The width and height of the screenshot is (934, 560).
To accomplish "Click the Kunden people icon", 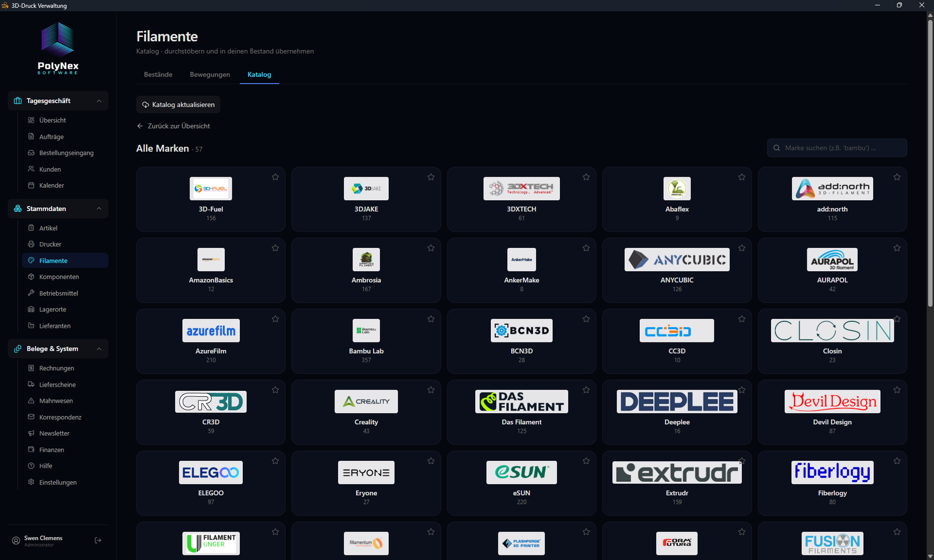I will click(31, 169).
